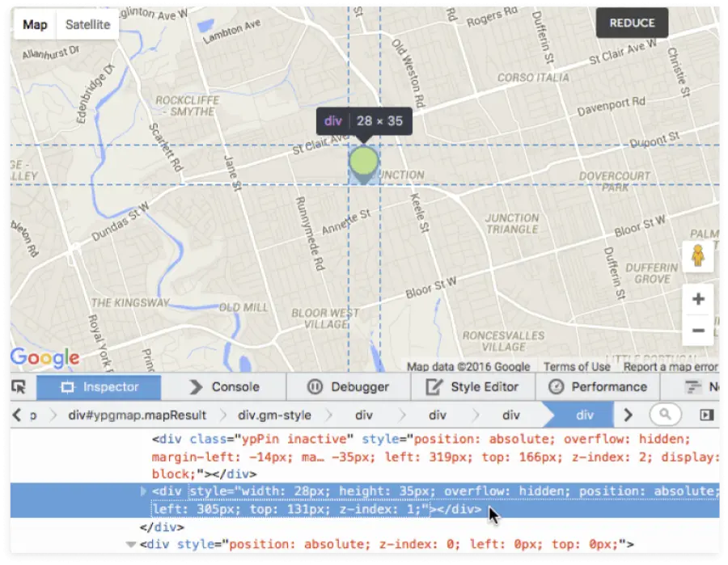
Task: Open the Performance tab
Action: 598,387
